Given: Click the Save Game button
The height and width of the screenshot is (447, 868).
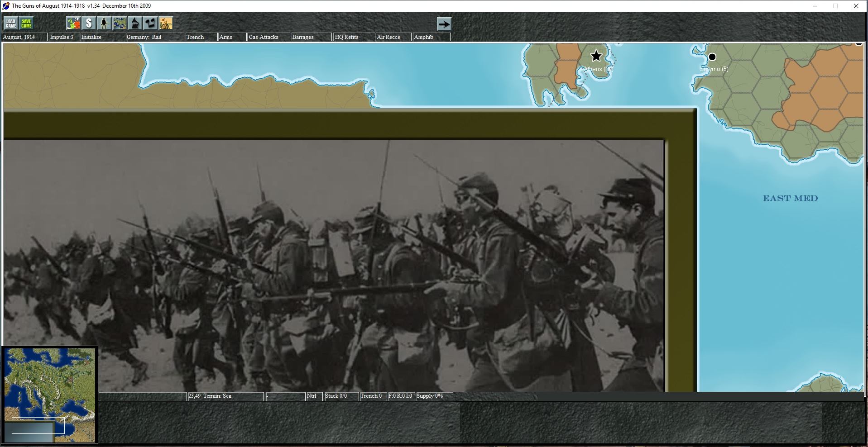Looking at the screenshot, I should [26, 23].
